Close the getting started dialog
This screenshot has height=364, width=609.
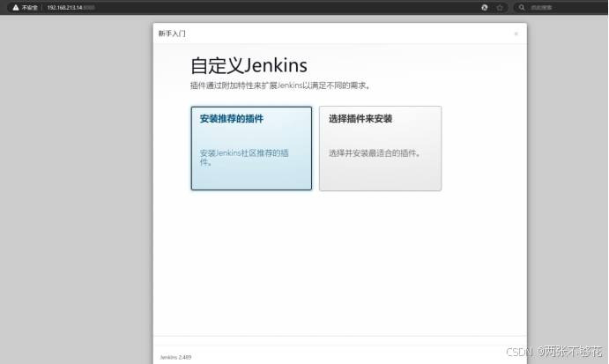516,33
